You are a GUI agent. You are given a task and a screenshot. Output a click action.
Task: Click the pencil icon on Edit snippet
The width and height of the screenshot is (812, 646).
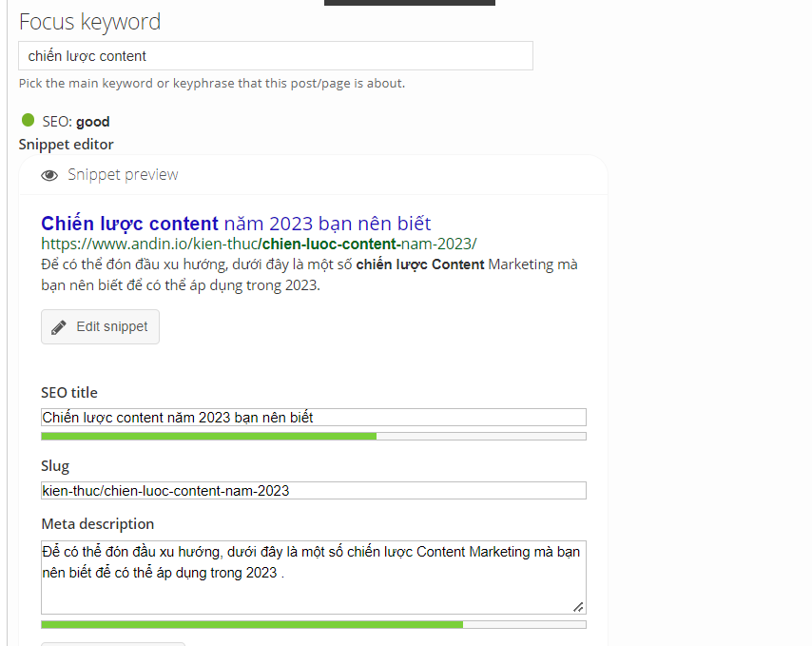click(59, 326)
